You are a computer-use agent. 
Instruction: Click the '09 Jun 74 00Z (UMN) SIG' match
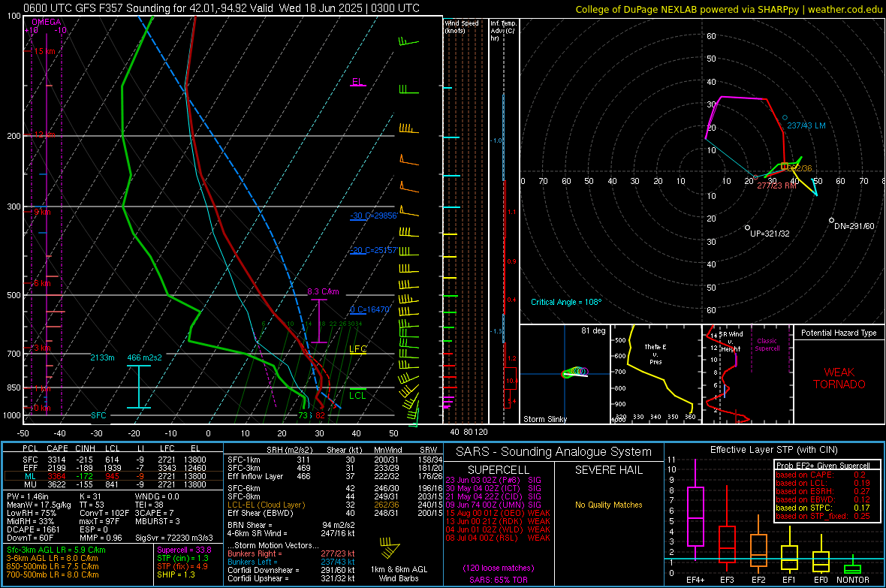point(493,505)
